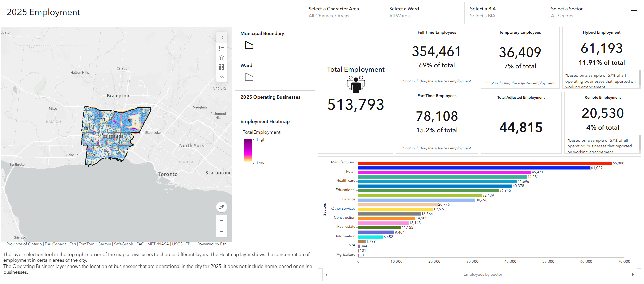The width and height of the screenshot is (644, 284).
Task: Open the Select a BIA dropdown
Action: point(505,12)
